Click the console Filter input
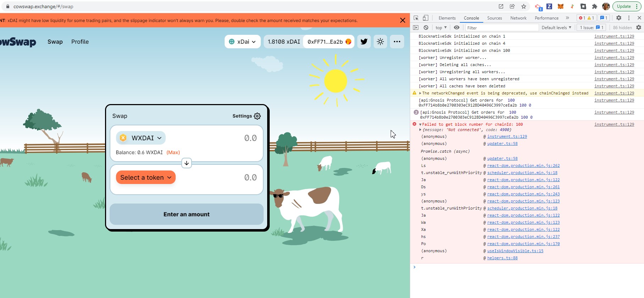The width and height of the screenshot is (644, 298). click(x=502, y=28)
